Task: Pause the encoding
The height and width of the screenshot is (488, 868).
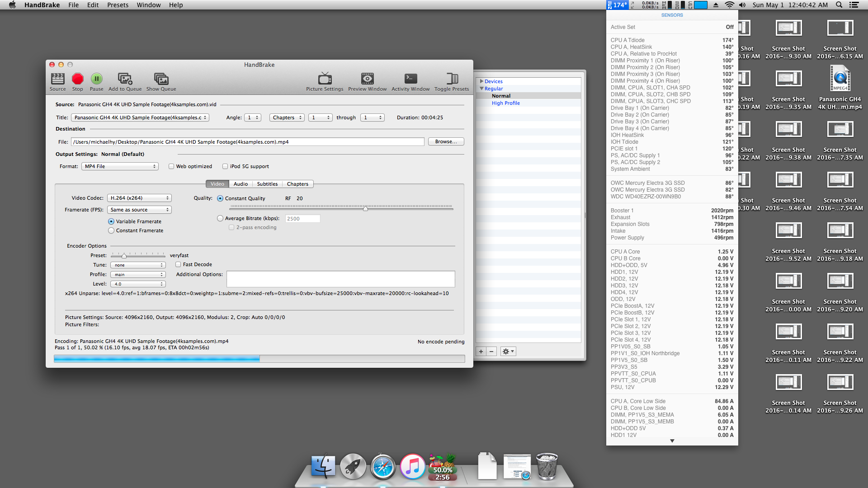Action: [x=96, y=82]
